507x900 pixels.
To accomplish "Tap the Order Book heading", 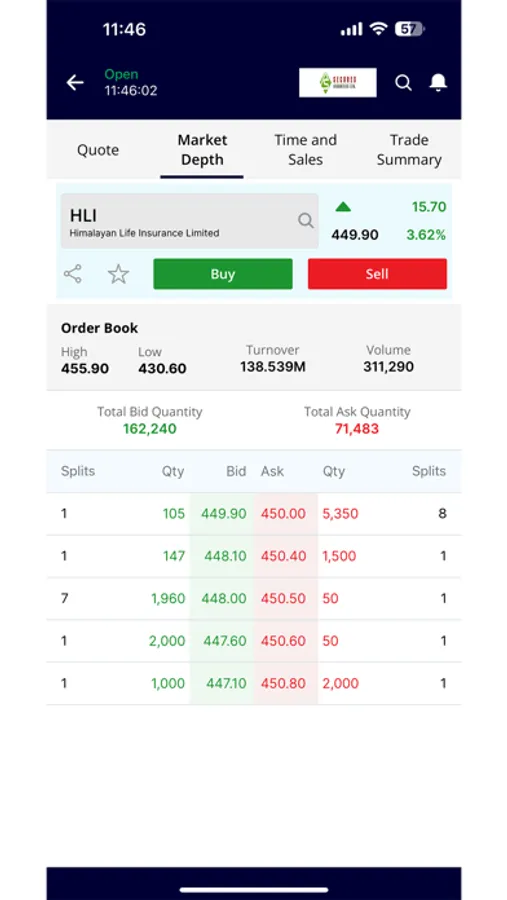I will [x=99, y=328].
